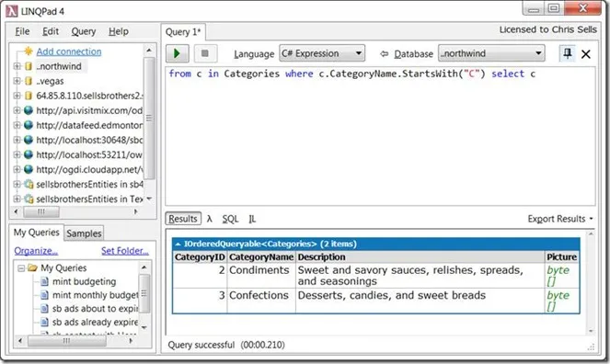The width and height of the screenshot is (610, 364).
Task: Open the Language dropdown showing C# Expression
Action: point(322,53)
